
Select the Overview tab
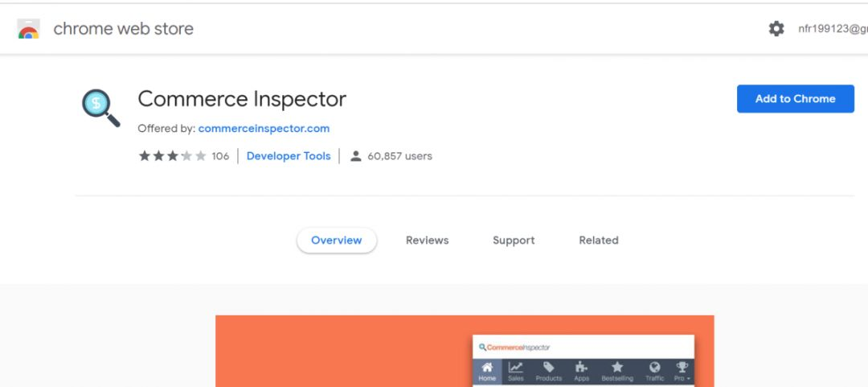click(x=337, y=240)
